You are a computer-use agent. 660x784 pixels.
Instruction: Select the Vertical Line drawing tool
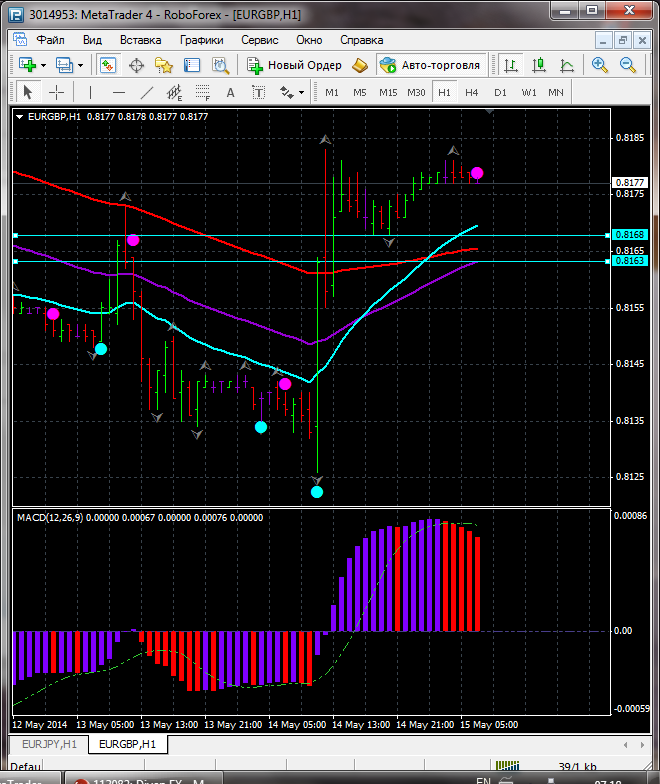click(x=90, y=92)
